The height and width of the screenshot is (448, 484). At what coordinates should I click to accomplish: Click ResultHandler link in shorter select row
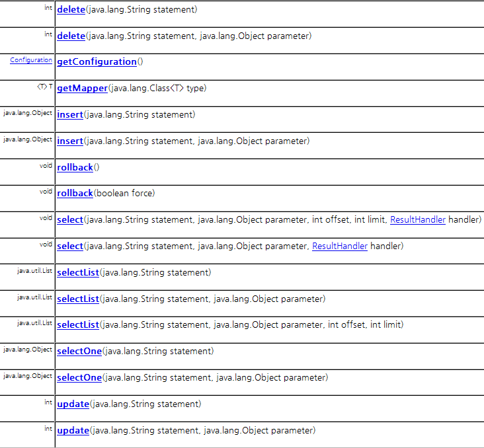click(340, 246)
